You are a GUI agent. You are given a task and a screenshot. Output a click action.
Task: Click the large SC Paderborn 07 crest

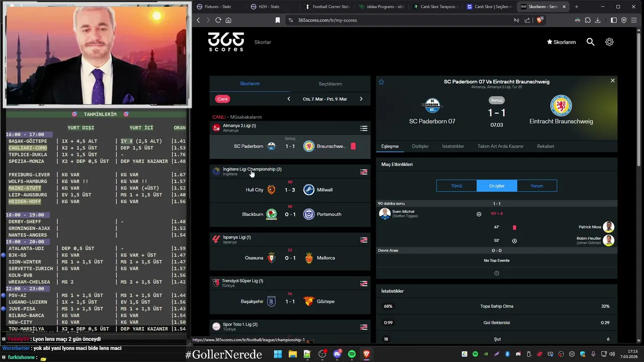(x=432, y=106)
